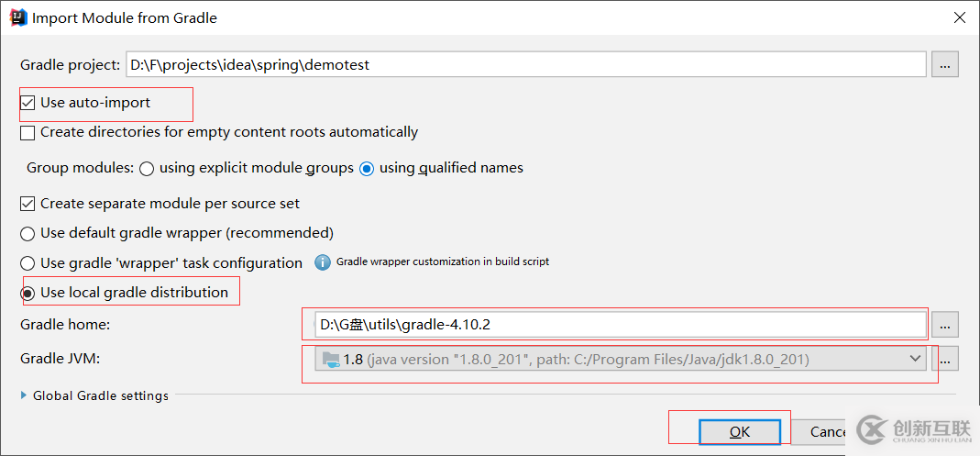Toggle the Use auto-import checkbox

pyautogui.click(x=28, y=103)
